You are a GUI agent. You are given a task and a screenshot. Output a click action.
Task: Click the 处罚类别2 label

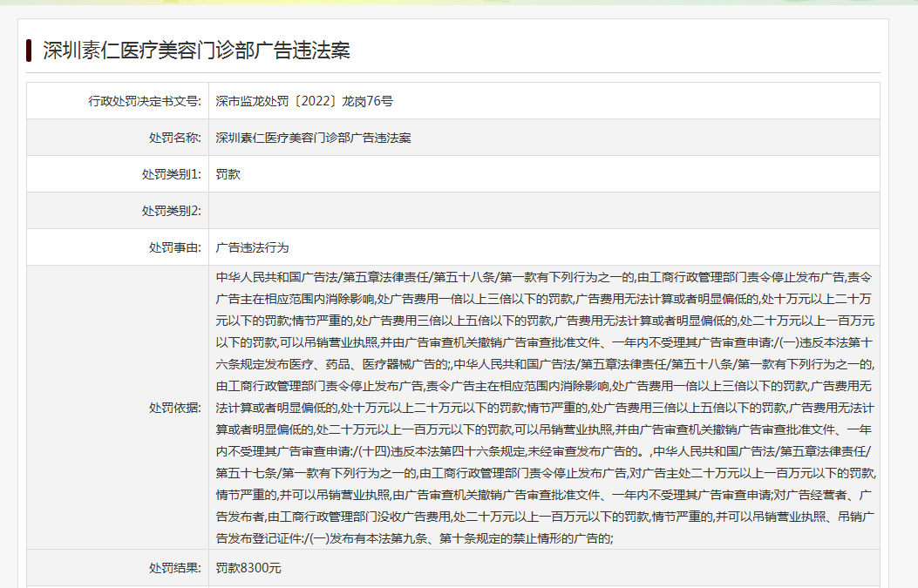pyautogui.click(x=172, y=211)
